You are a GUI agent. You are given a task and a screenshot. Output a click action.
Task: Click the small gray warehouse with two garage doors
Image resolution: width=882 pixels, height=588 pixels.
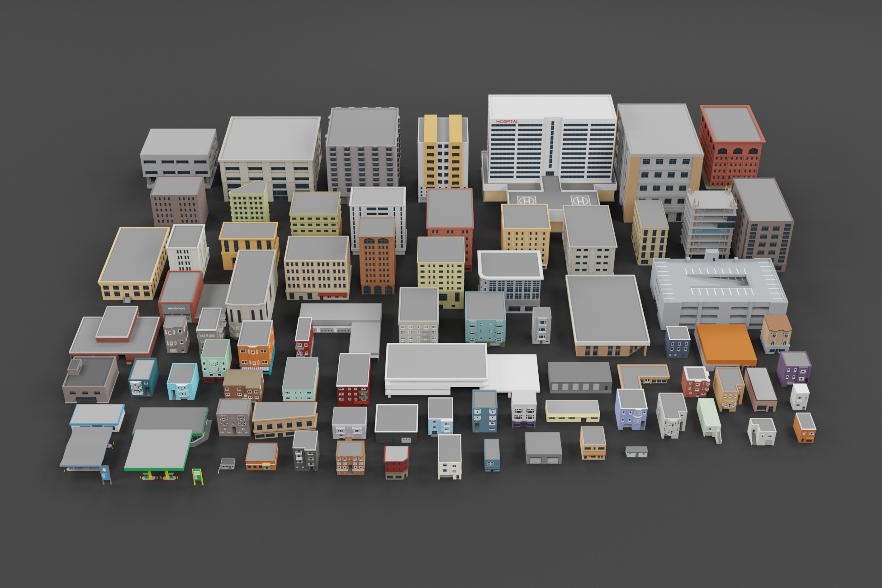[542, 448]
